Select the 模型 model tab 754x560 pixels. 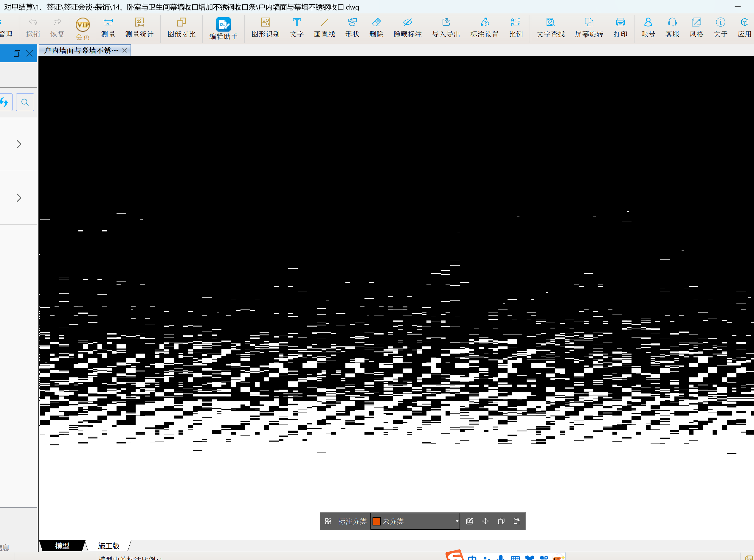(x=62, y=546)
